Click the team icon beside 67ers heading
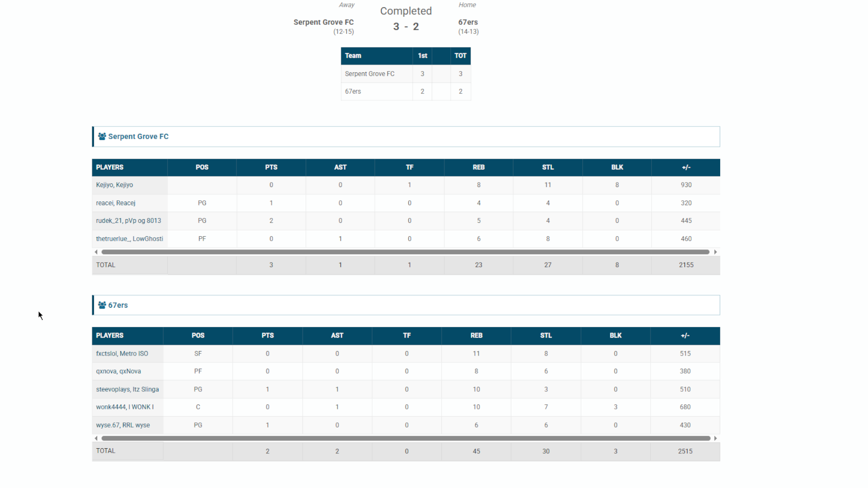 pos(102,305)
